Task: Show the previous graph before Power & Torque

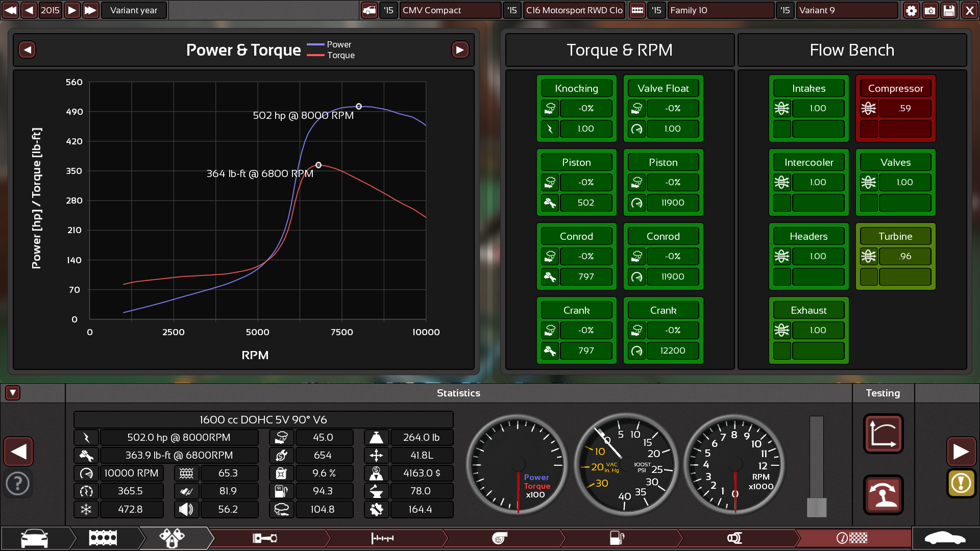Action: click(27, 49)
